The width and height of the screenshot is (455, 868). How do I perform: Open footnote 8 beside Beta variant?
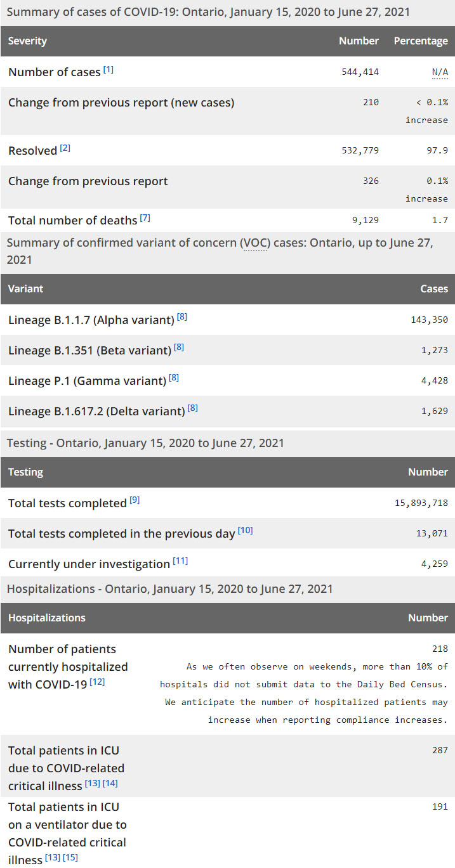pyautogui.click(x=180, y=347)
